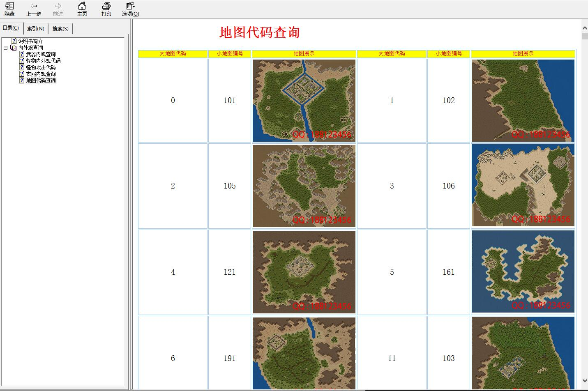
Task: Select the 目录(C) tab
Action: pyautogui.click(x=11, y=28)
